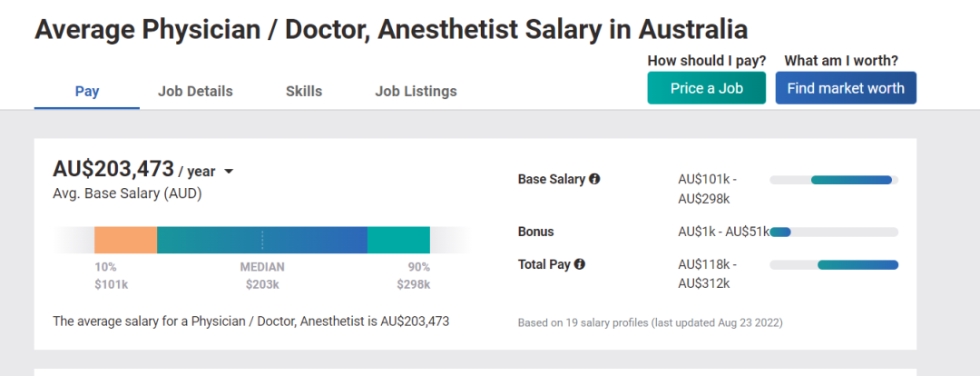Viewport: 980px width, 376px height.
Task: Select the Skills tab
Action: pyautogui.click(x=304, y=91)
